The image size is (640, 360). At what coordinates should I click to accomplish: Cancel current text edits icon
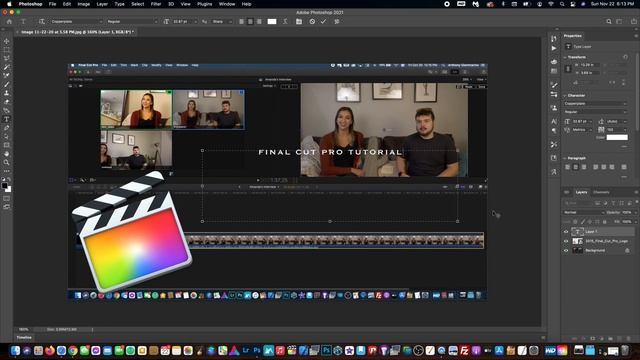click(312, 22)
